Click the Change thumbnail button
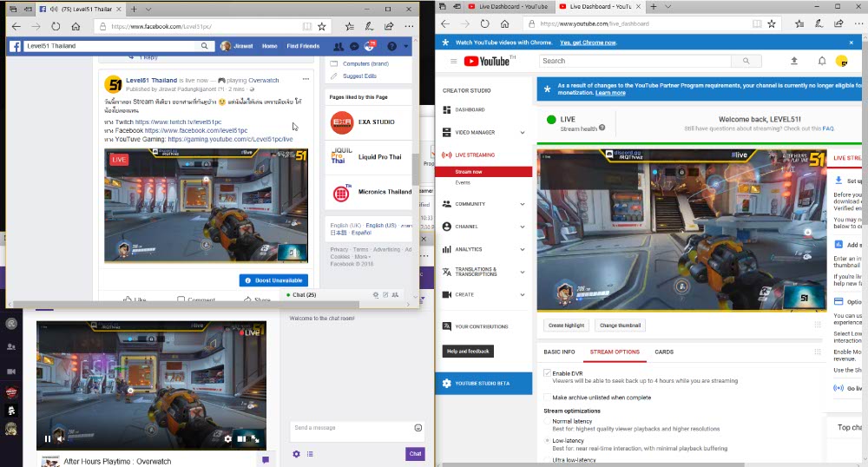The width and height of the screenshot is (868, 467). [x=620, y=326]
